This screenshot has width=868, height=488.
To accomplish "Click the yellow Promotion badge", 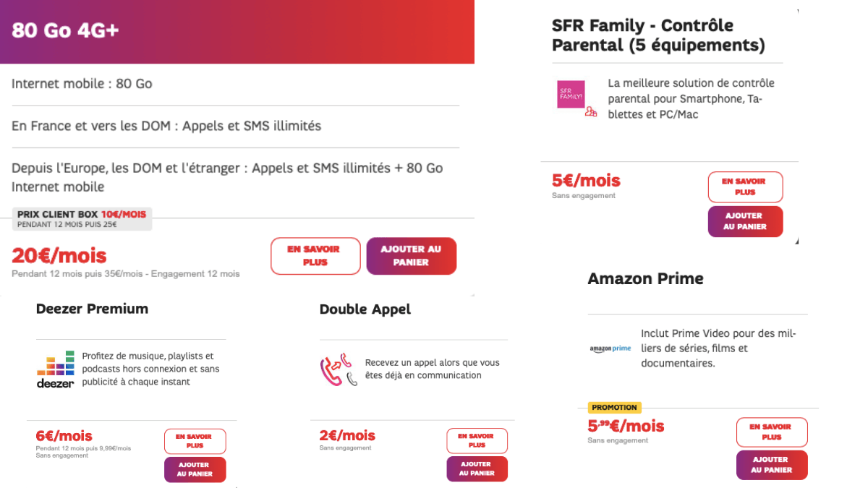I will point(615,408).
